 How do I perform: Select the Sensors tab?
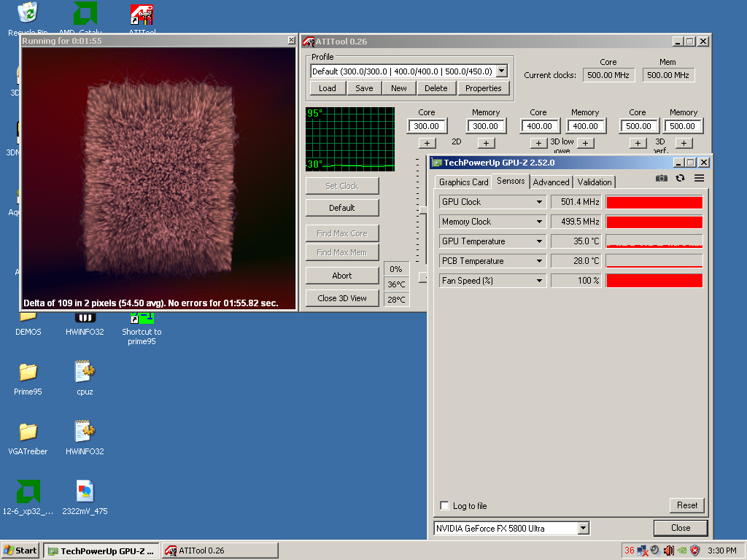point(510,181)
